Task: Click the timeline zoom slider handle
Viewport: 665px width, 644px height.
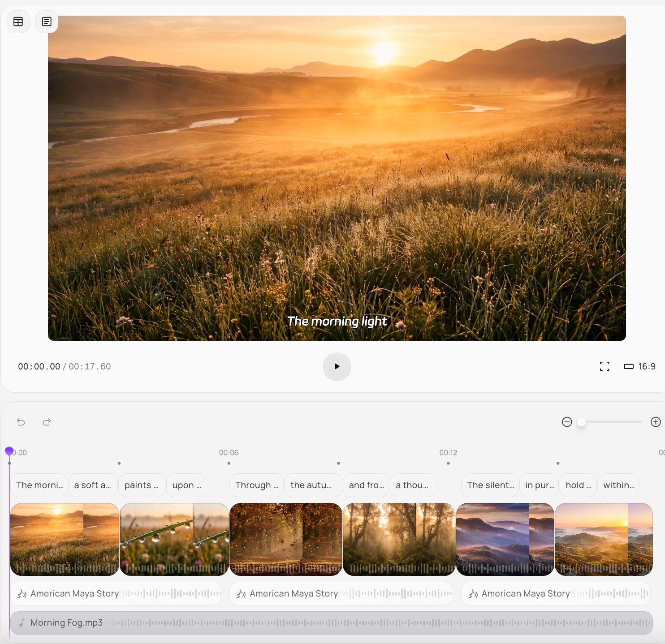Action: (581, 422)
